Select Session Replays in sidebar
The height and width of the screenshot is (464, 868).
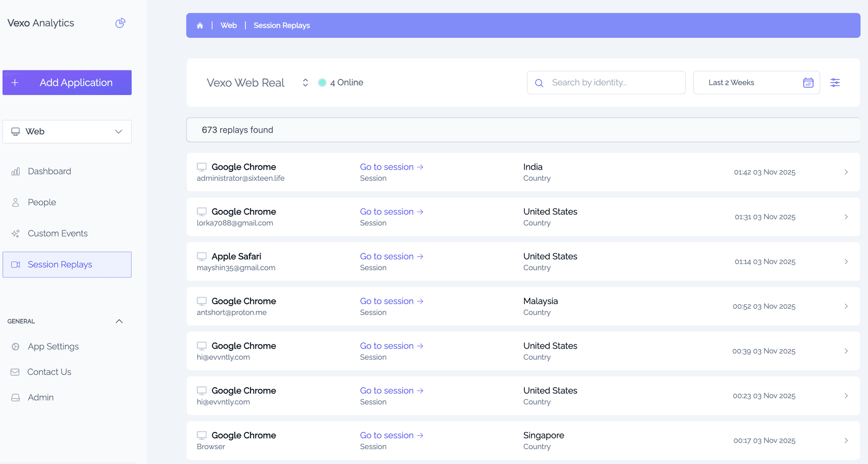click(60, 265)
